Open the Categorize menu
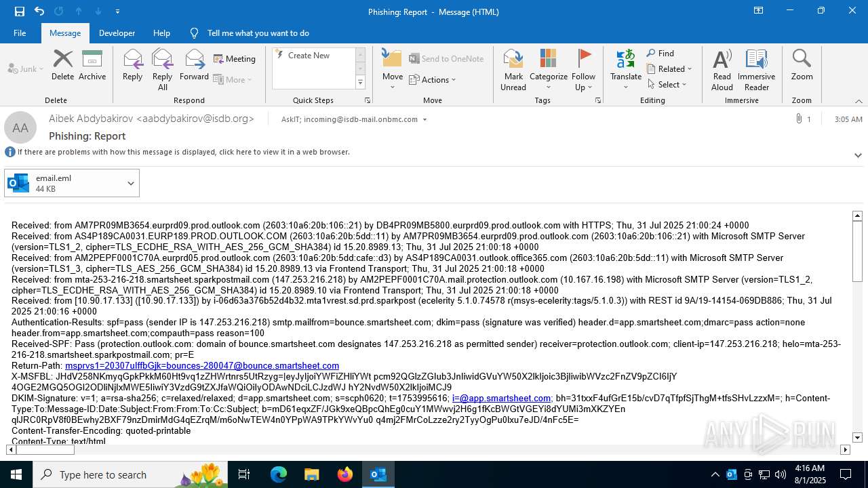This screenshot has height=488, width=868. (x=549, y=70)
